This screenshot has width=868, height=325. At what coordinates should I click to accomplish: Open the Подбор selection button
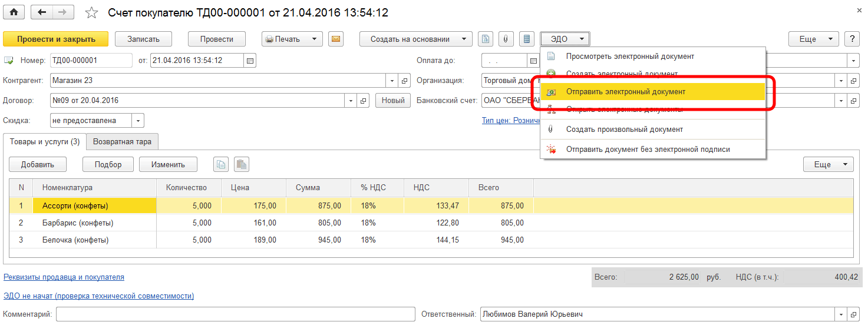pos(108,165)
